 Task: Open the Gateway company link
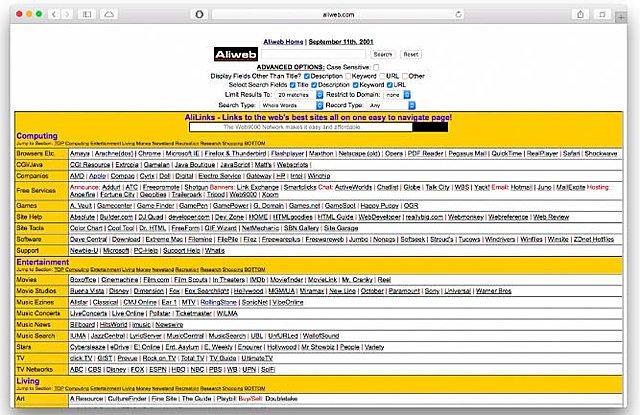click(x=259, y=176)
